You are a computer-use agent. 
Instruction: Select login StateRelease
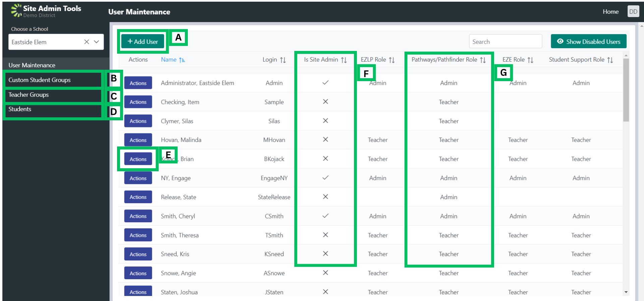click(x=274, y=197)
